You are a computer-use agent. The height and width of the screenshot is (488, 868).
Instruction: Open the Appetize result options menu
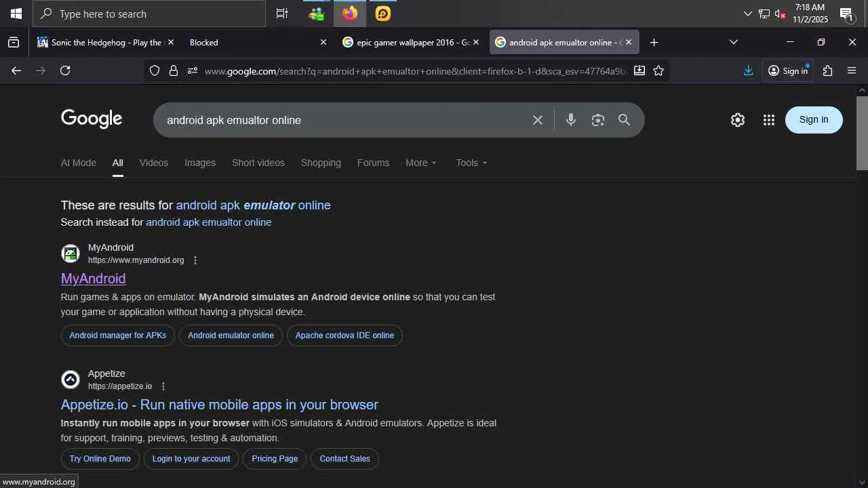coord(163,386)
